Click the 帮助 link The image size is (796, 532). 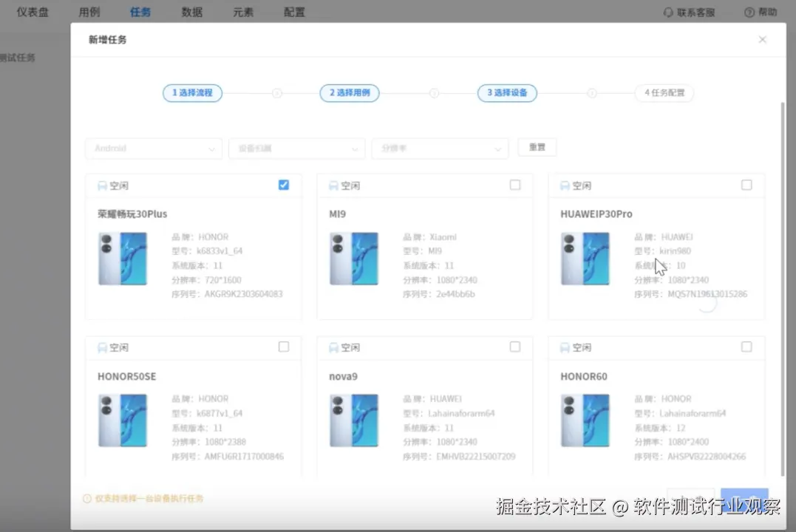point(761,12)
